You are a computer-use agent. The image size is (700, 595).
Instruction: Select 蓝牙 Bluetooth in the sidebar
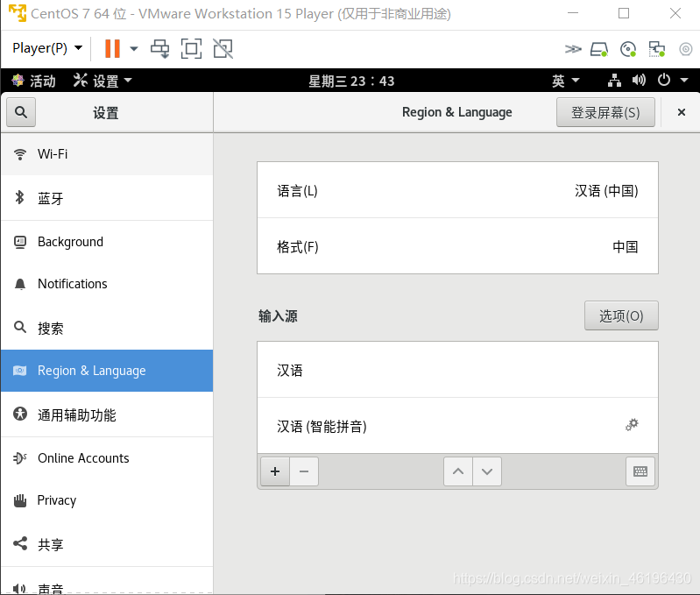[x=107, y=198]
